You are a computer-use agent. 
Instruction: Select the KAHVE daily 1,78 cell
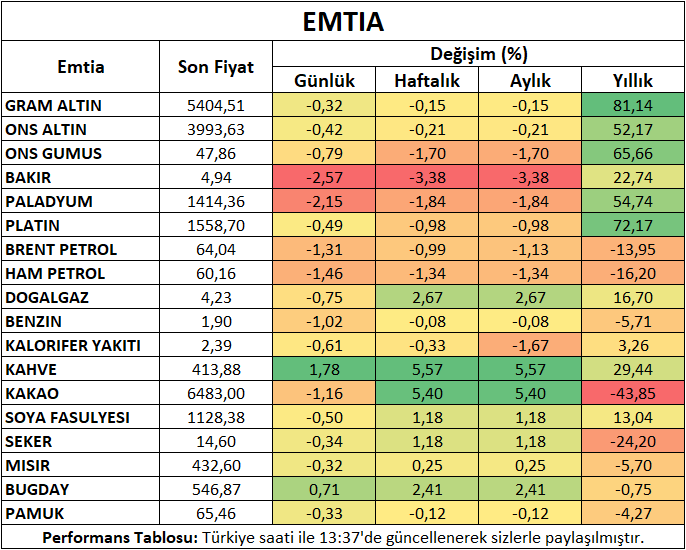(x=323, y=369)
